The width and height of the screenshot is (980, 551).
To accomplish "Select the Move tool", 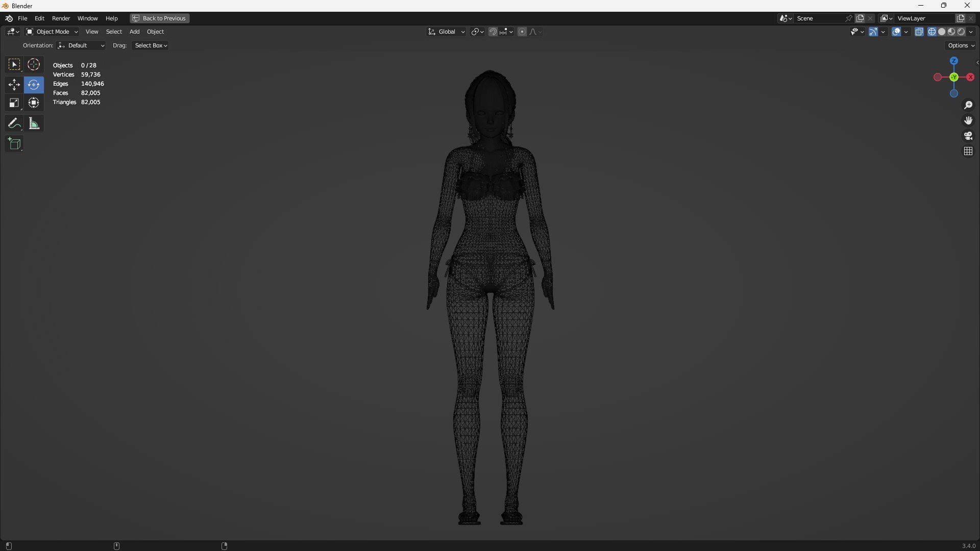I will [x=14, y=85].
